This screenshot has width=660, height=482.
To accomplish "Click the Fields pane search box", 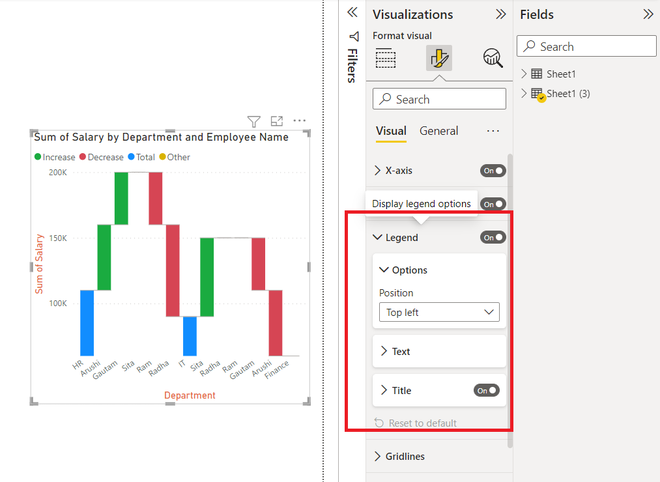I will 586,46.
